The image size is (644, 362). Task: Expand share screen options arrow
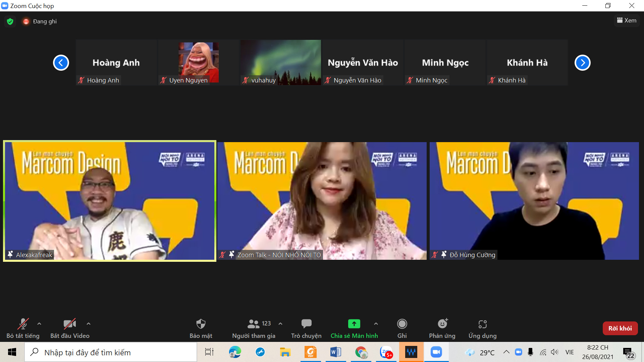(376, 324)
